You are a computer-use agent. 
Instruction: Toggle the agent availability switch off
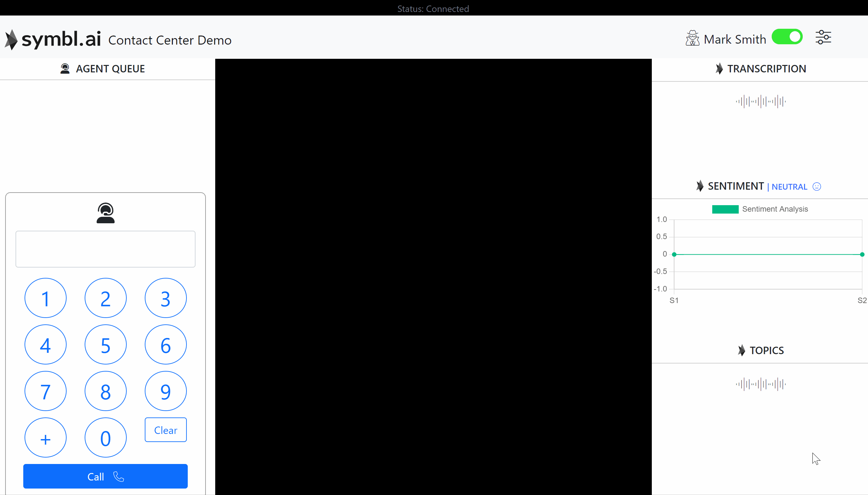coord(787,37)
